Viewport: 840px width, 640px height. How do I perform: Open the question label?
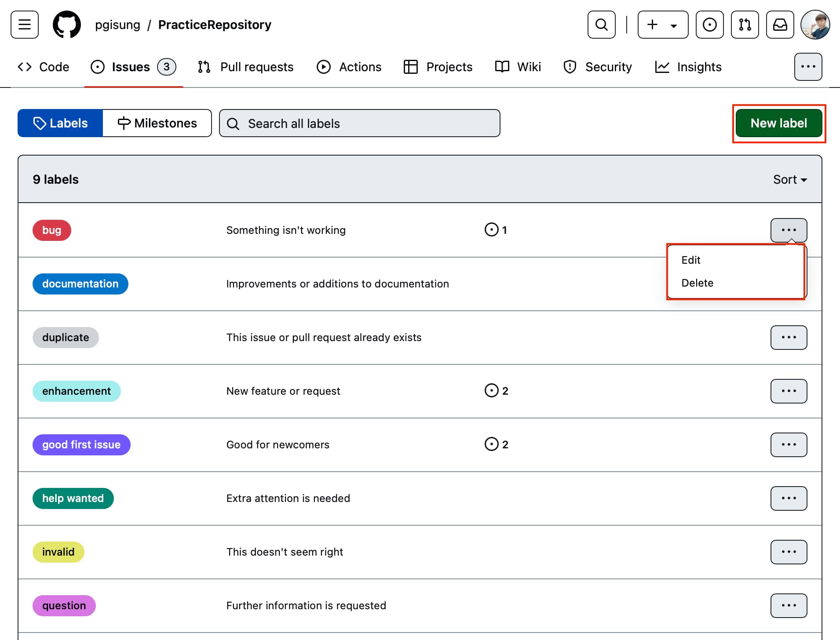tap(64, 605)
